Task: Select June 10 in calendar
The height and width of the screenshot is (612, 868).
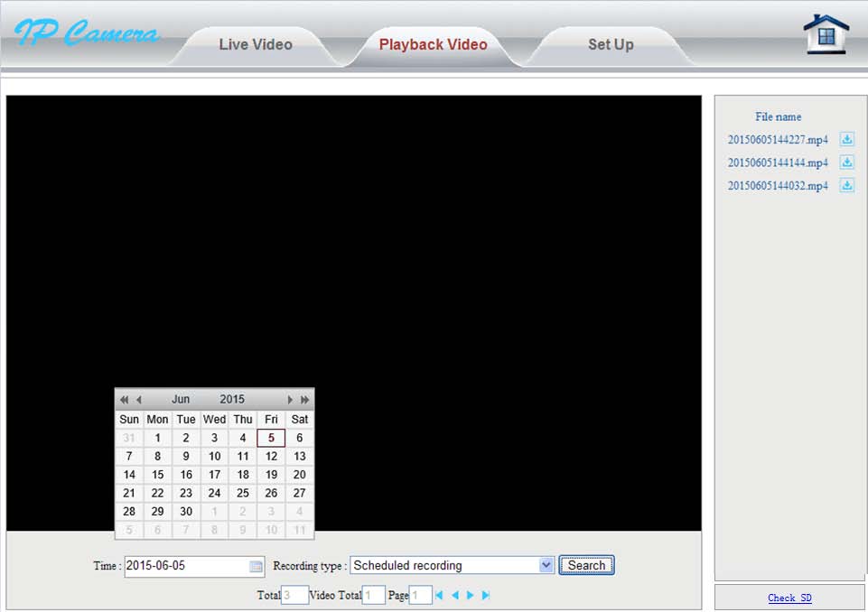Action: [214, 457]
